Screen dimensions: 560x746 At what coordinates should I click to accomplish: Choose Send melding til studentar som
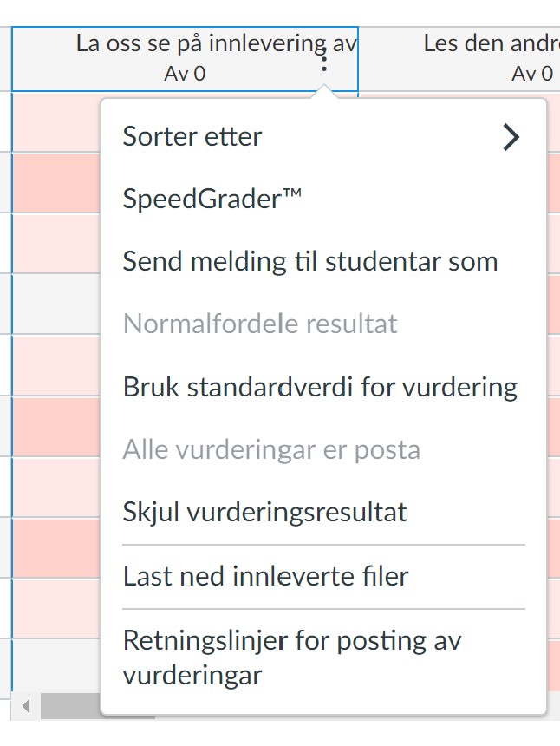(310, 261)
